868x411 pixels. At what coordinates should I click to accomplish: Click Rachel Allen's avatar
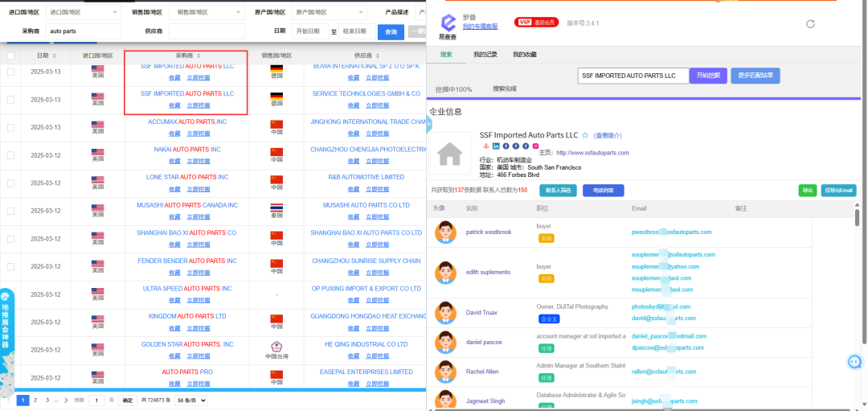(445, 372)
